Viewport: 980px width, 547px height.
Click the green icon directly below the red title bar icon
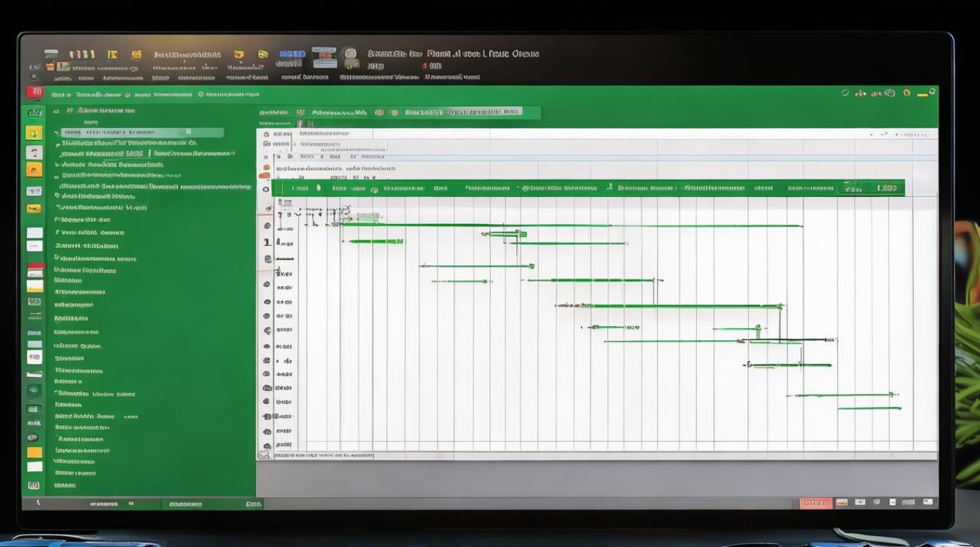34,112
